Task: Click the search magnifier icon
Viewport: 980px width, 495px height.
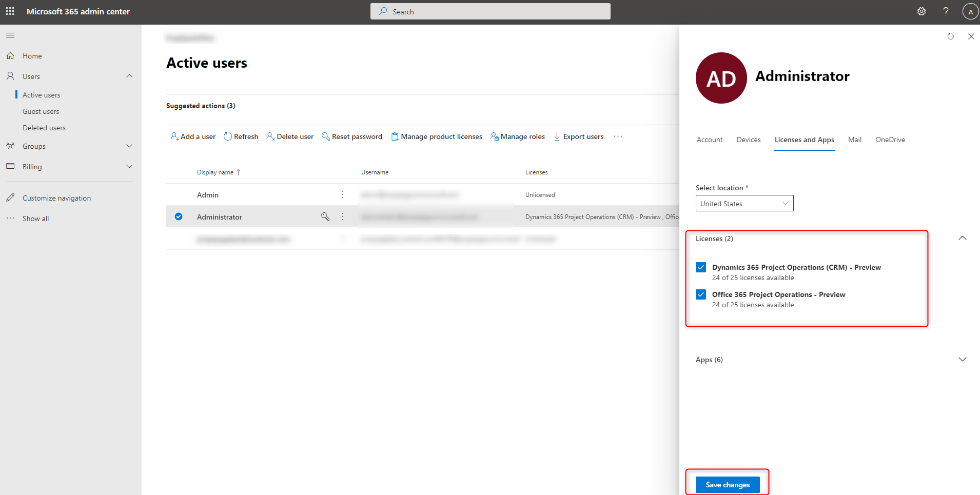Action: coord(383,11)
